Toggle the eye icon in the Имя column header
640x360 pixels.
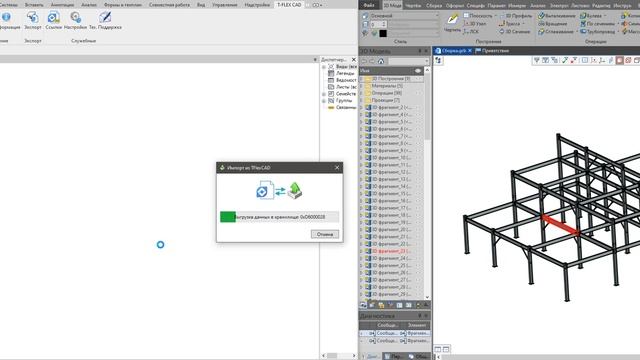pyautogui.click(x=418, y=71)
